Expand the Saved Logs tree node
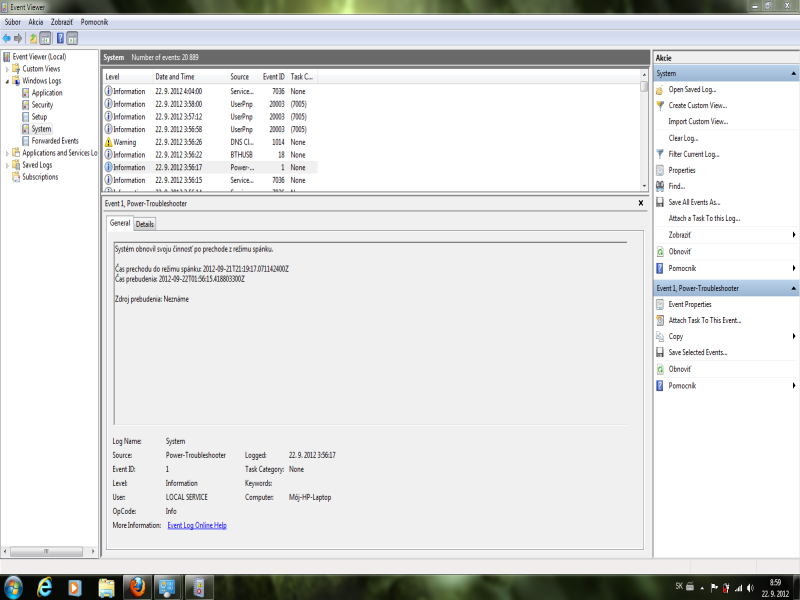 coord(7,165)
